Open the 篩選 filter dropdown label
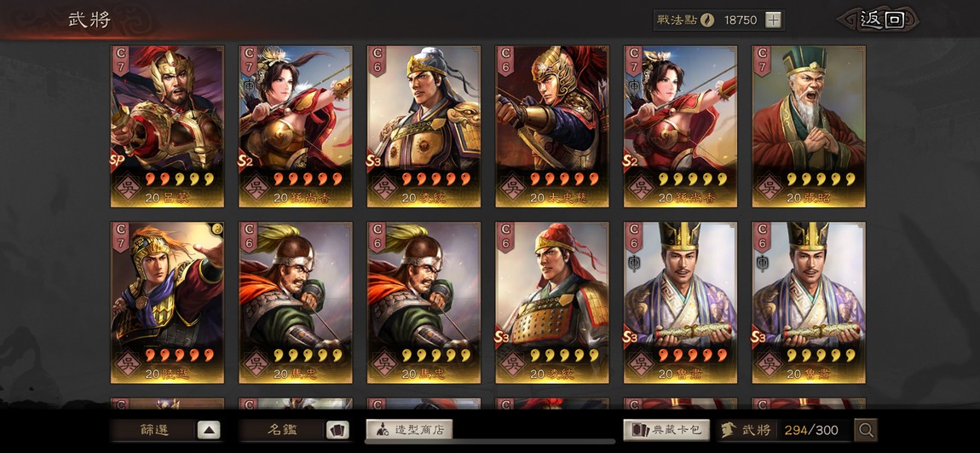 [x=154, y=430]
